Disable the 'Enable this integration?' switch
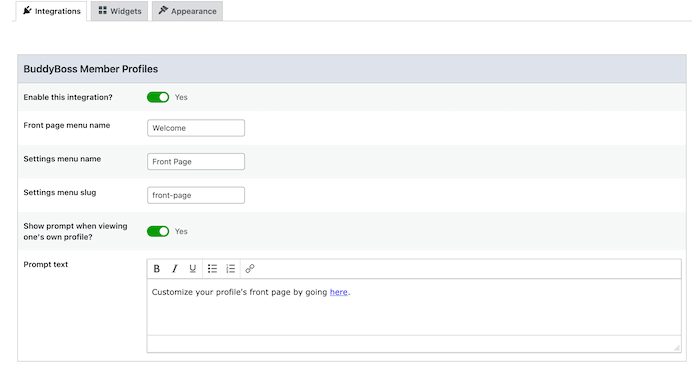Image resolution: width=700 pixels, height=373 pixels. tap(158, 97)
